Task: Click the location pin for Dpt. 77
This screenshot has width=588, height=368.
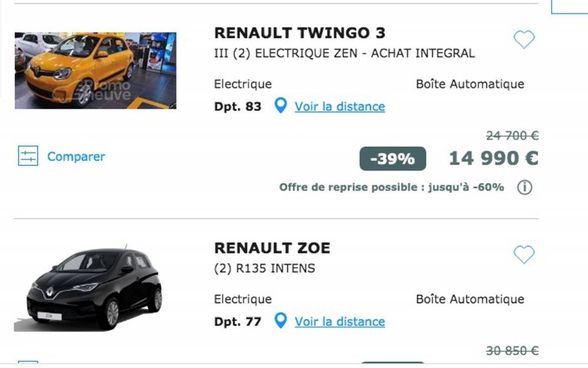Action: [x=280, y=321]
